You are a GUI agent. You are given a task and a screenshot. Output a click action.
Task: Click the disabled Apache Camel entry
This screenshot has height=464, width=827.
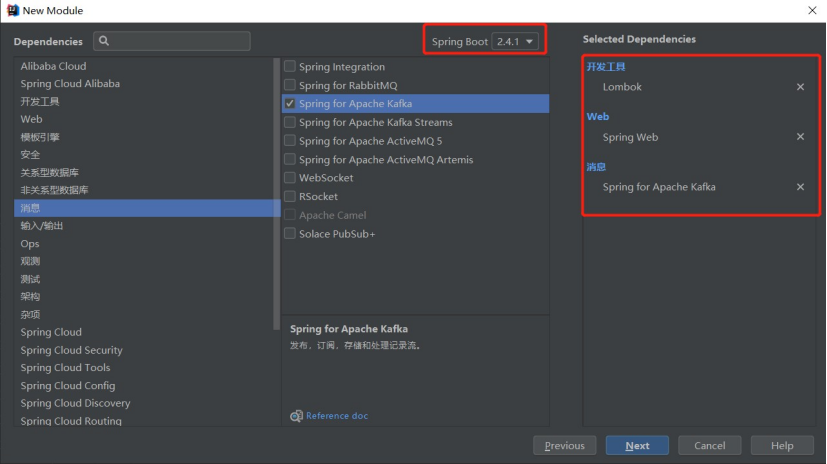tap(332, 215)
